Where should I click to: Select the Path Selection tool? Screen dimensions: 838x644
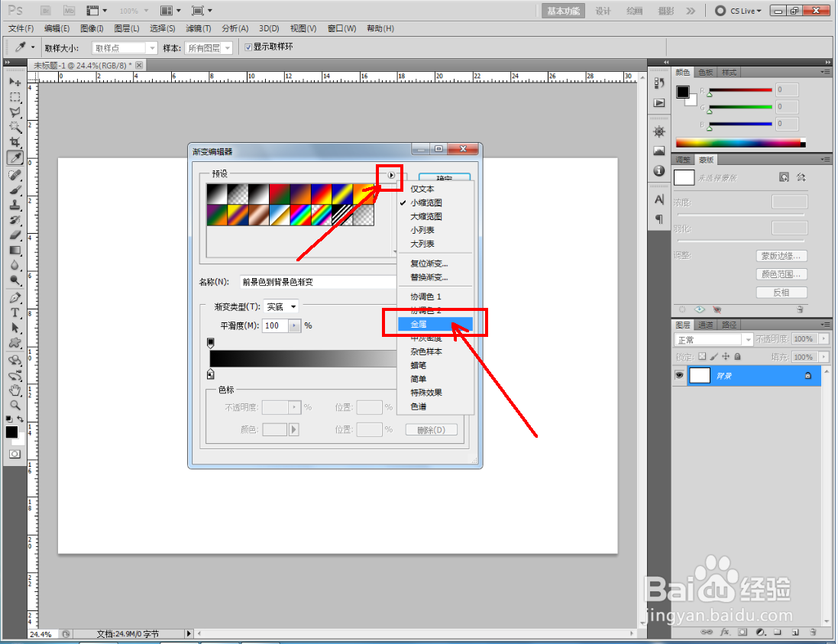pos(15,328)
